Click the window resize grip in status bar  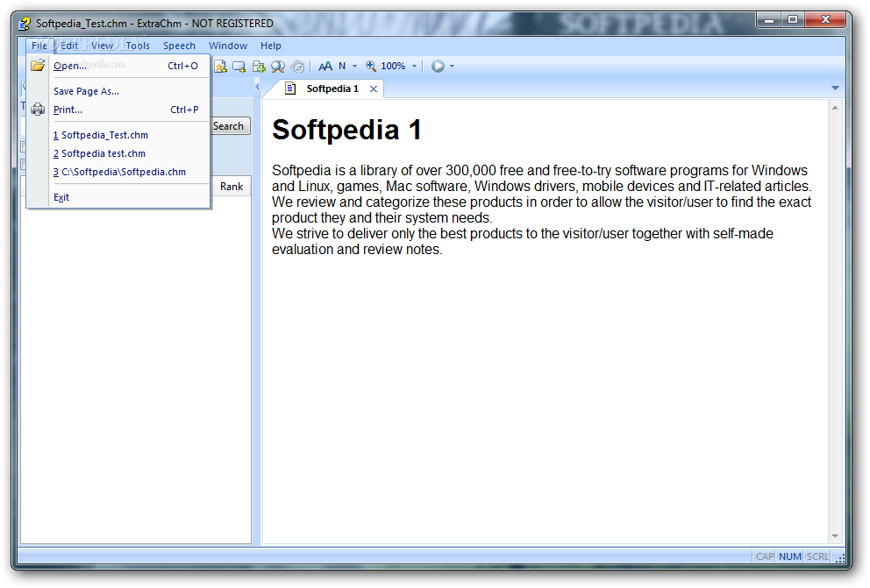pyautogui.click(x=840, y=558)
